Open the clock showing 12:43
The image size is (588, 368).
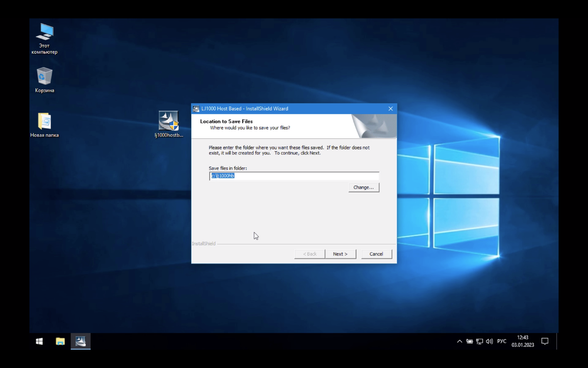click(x=523, y=341)
